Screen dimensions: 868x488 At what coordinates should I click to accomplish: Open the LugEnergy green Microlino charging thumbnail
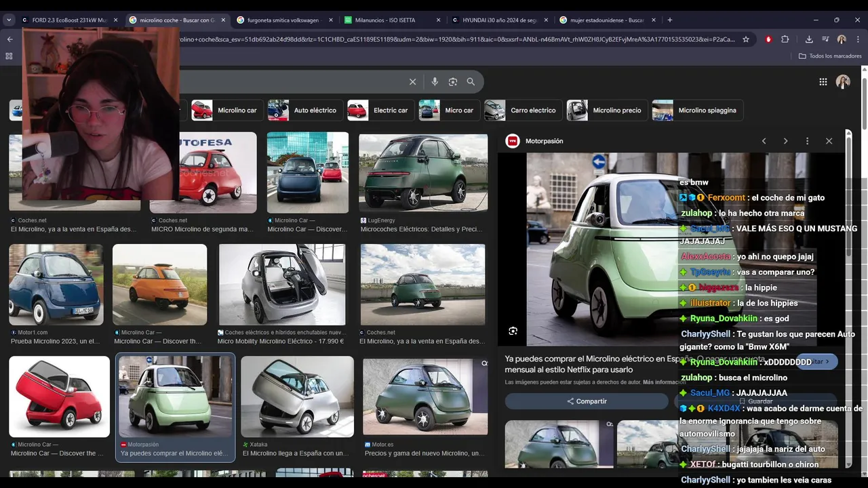[x=423, y=172]
